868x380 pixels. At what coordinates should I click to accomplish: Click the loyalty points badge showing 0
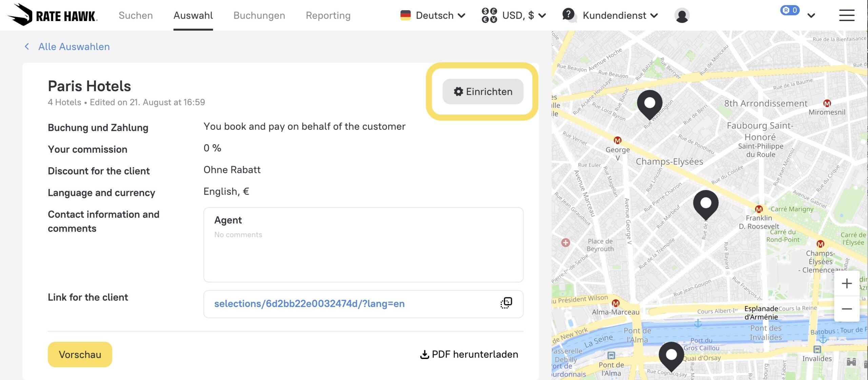(790, 11)
